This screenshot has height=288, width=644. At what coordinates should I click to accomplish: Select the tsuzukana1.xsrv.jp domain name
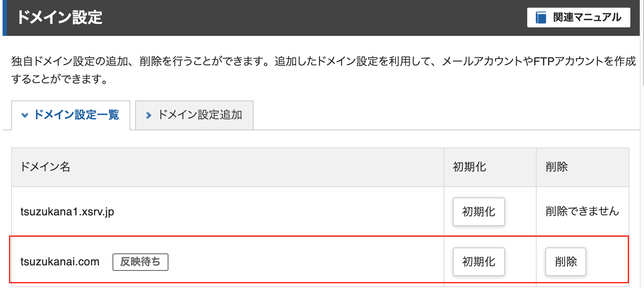point(67,212)
